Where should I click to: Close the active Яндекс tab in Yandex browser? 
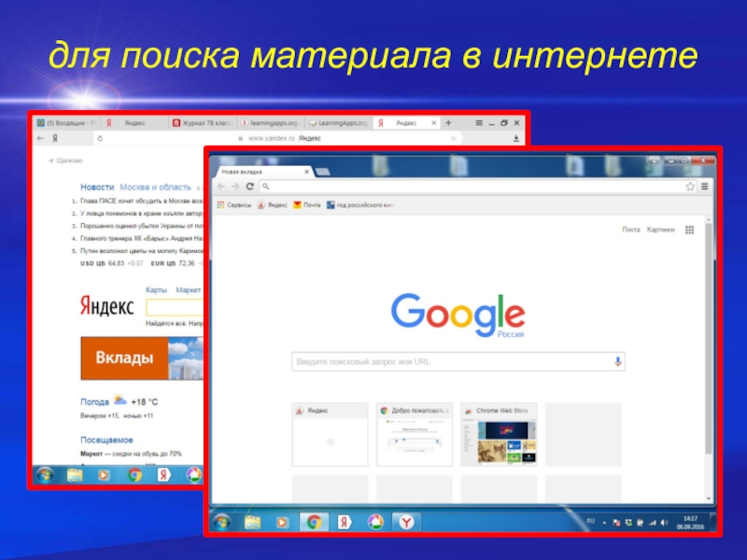433,123
